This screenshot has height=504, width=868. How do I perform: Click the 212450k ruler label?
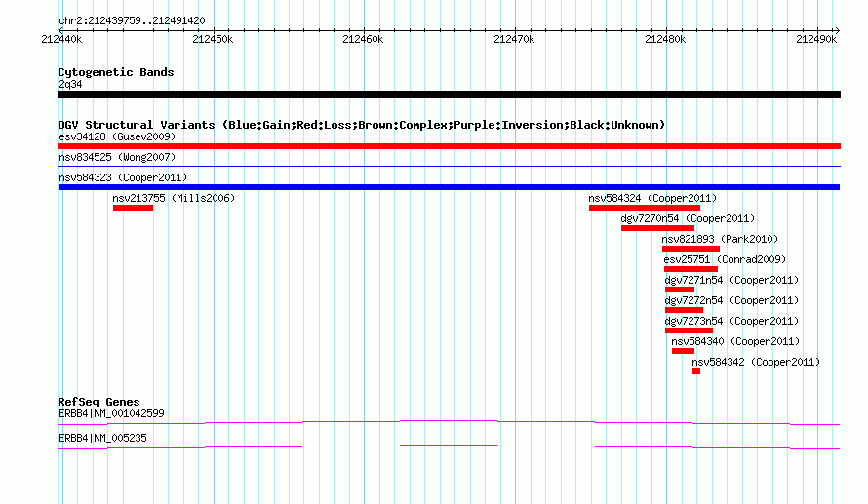pos(213,39)
